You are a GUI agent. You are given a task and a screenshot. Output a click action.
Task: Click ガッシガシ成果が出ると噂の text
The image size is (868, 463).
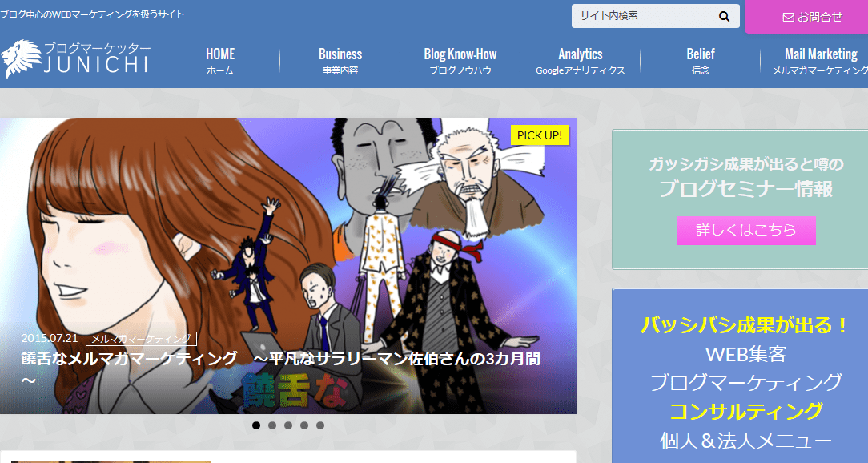click(745, 164)
